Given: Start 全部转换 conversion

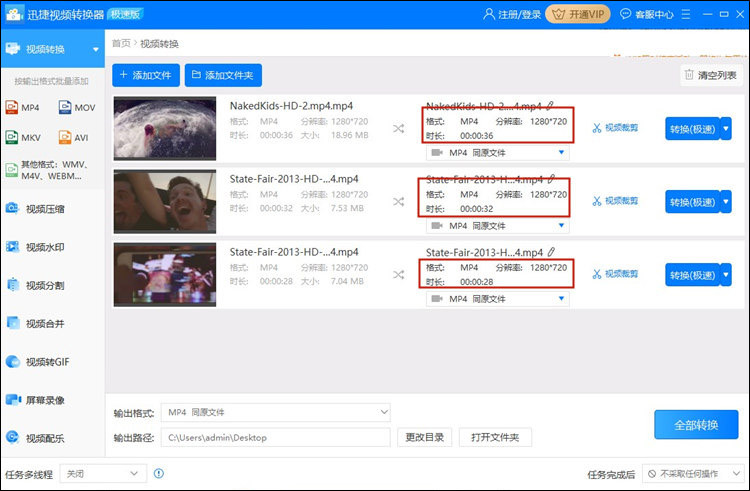Looking at the screenshot, I should click(x=696, y=425).
